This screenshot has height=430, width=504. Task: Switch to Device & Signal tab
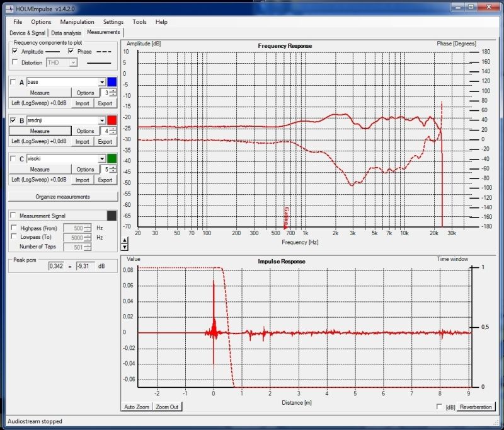pos(27,33)
